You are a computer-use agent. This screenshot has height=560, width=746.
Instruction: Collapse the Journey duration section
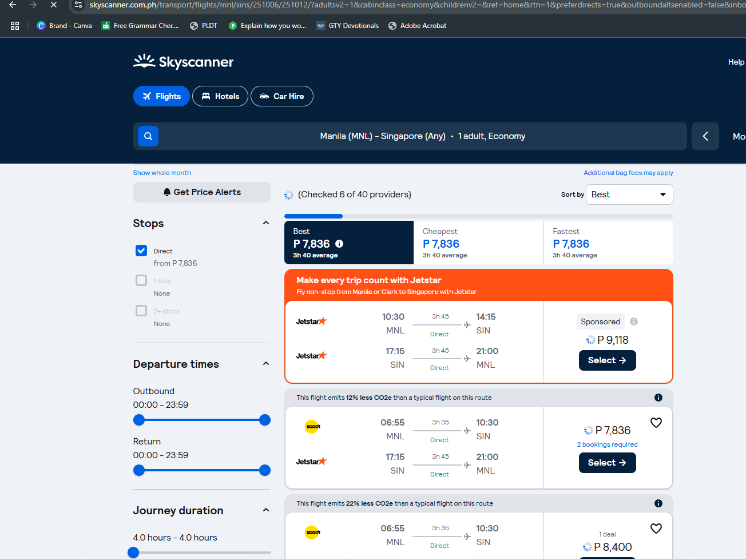tap(266, 510)
